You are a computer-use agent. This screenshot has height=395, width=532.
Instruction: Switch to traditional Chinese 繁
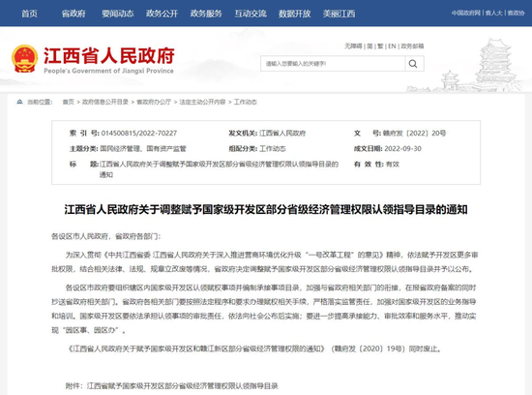[380, 46]
